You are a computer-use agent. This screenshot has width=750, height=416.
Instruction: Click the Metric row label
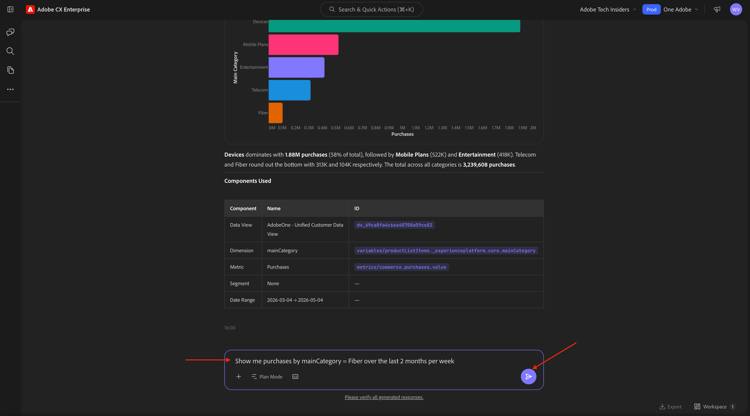pos(236,267)
